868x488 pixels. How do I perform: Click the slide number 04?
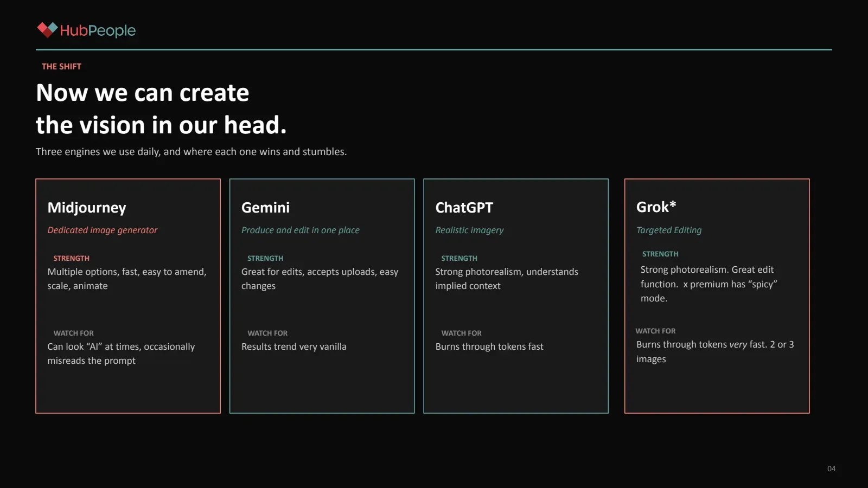click(831, 469)
